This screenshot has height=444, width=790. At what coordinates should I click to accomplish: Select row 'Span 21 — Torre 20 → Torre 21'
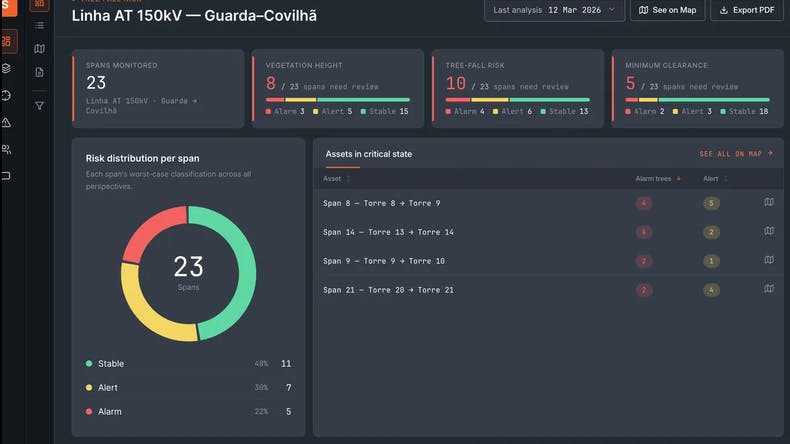pyautogui.click(x=548, y=290)
